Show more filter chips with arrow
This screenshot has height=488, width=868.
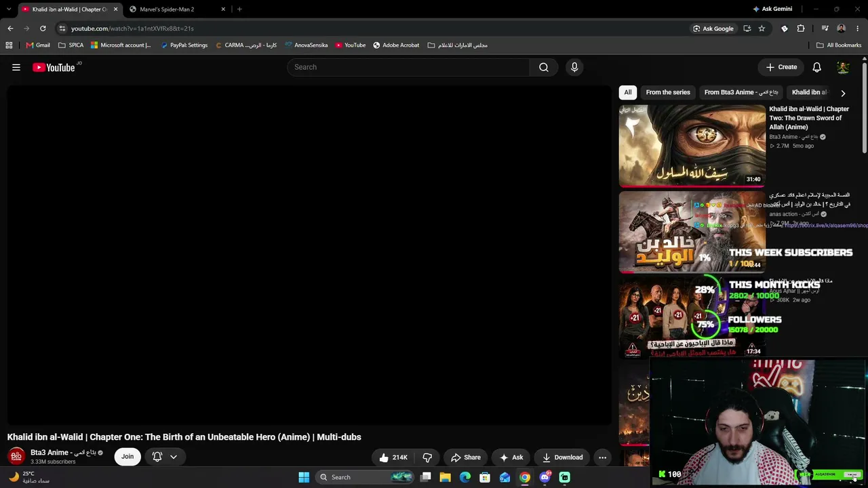point(843,93)
